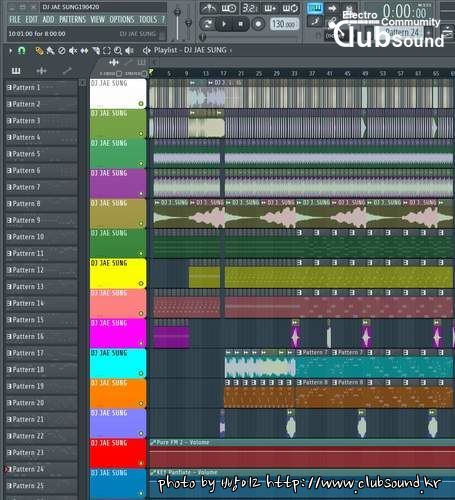This screenshot has height=500, width=455.
Task: Select Pattern 12 in the picker
Action: (41, 270)
